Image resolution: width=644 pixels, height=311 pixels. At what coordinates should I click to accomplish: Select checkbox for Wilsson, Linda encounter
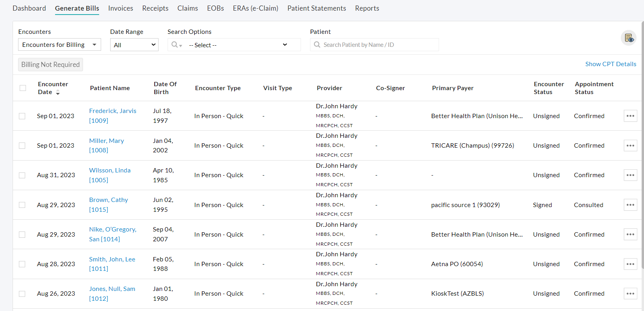pyautogui.click(x=22, y=175)
